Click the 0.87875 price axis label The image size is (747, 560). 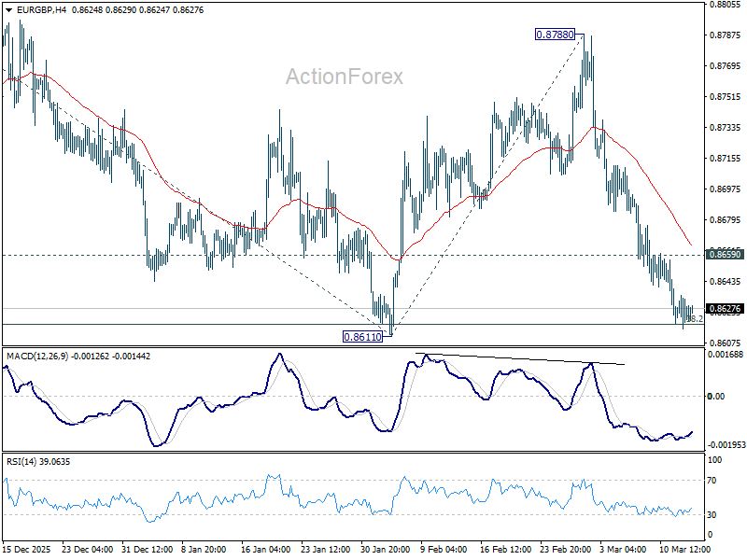[x=726, y=35]
